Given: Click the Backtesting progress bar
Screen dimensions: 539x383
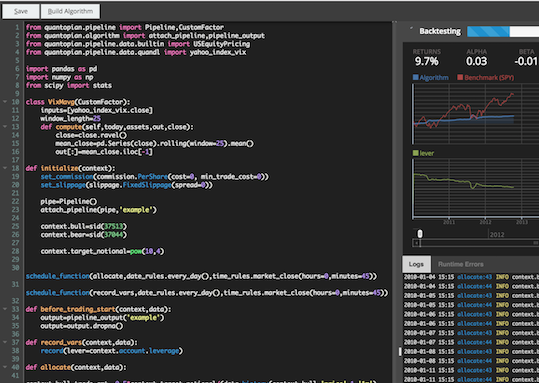Looking at the screenshot, I should [503, 31].
